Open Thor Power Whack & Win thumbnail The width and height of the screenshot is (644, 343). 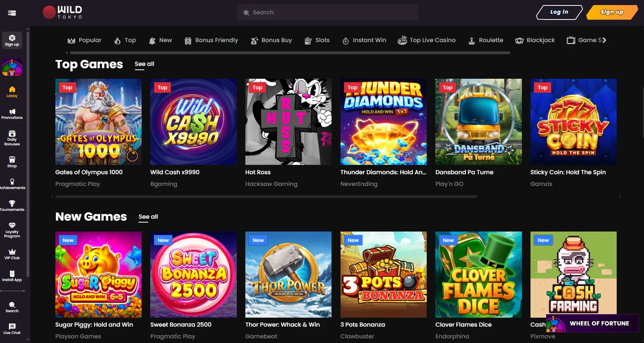point(288,274)
